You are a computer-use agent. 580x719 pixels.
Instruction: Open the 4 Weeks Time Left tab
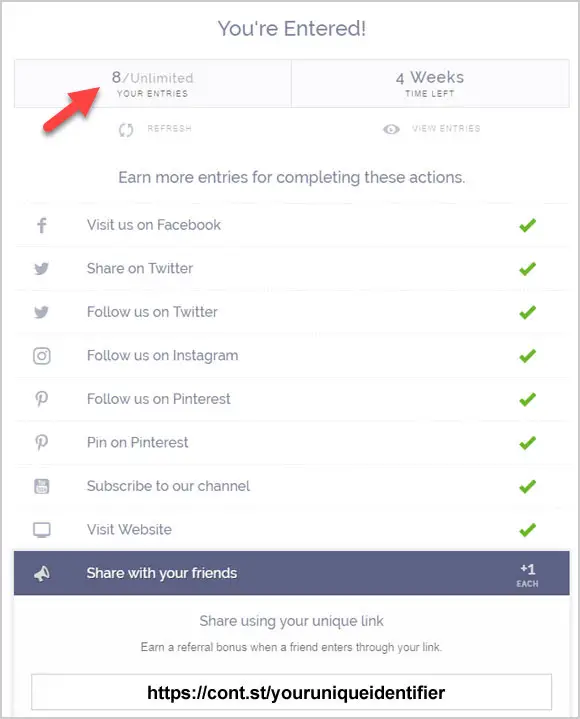[430, 83]
